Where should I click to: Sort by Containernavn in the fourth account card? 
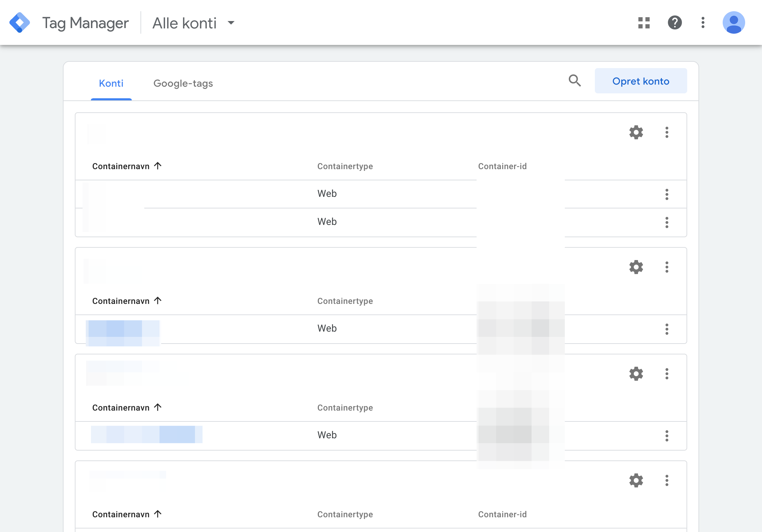(127, 514)
